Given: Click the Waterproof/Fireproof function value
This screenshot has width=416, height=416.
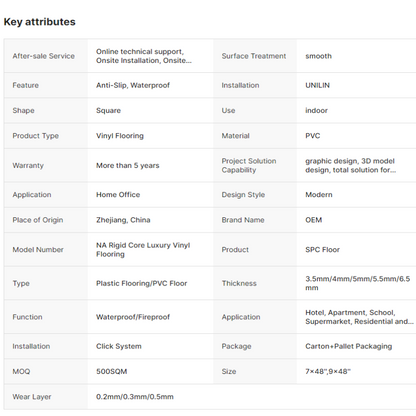Looking at the screenshot, I should [x=133, y=317].
